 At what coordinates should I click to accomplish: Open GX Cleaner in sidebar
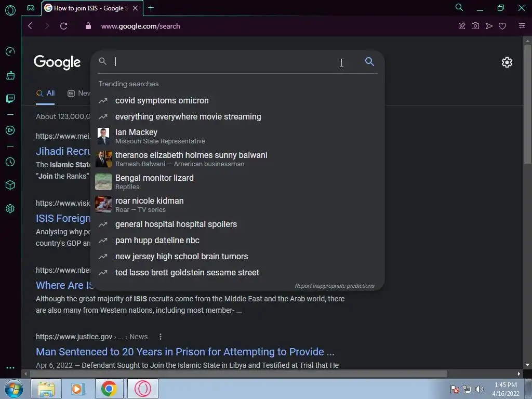pos(10,75)
